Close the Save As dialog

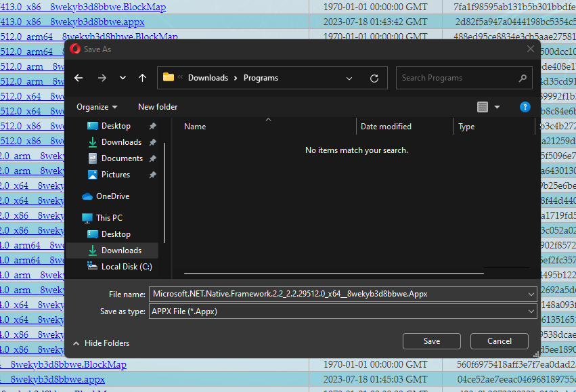pos(531,49)
